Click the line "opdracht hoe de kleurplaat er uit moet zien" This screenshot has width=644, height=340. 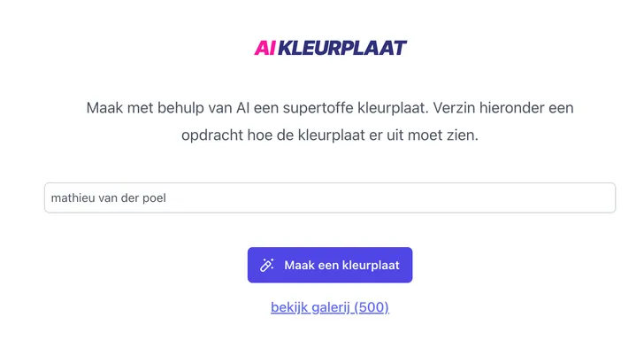330,135
